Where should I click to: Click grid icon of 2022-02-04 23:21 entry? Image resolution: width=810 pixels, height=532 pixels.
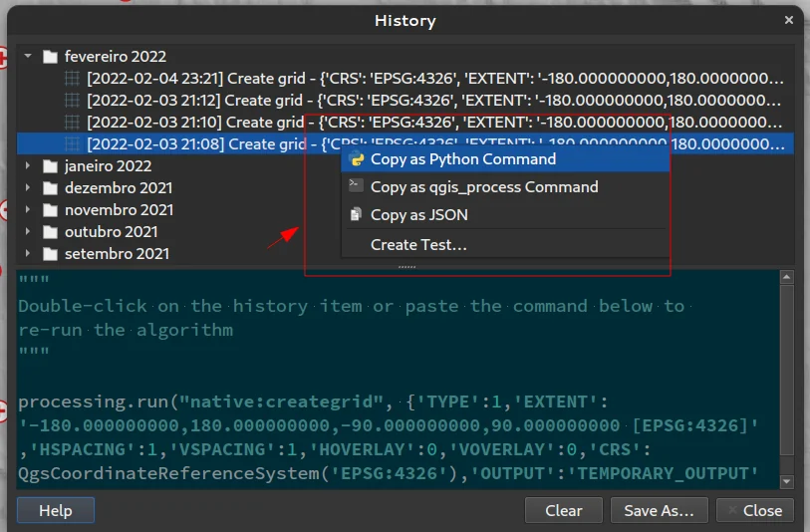(73, 79)
